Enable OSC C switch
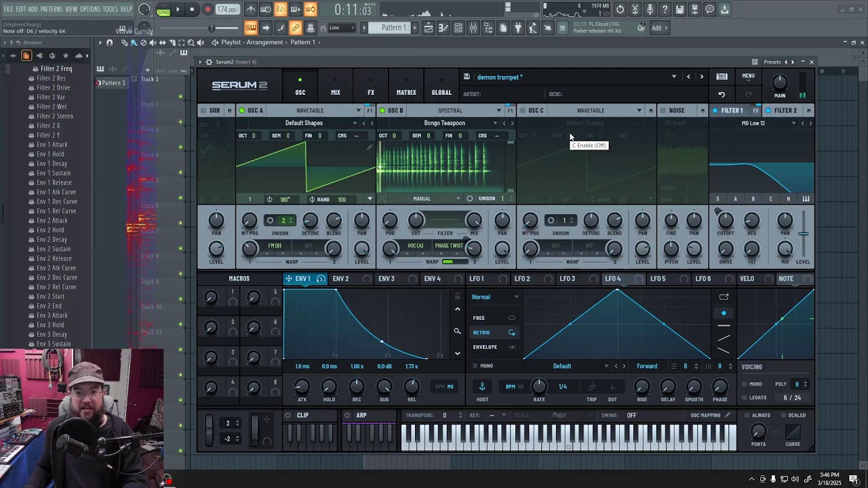The height and width of the screenshot is (488, 868). (x=522, y=110)
